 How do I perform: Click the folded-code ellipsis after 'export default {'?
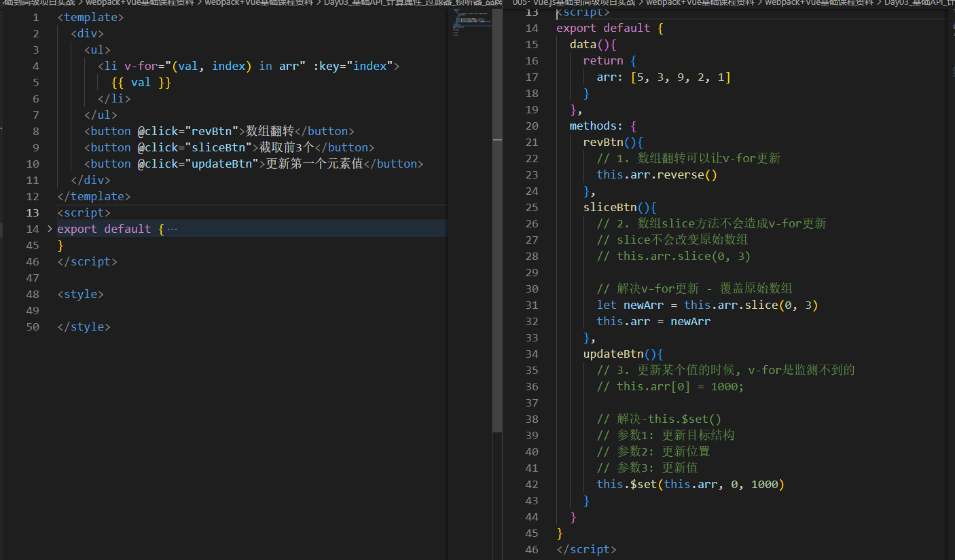tap(173, 229)
